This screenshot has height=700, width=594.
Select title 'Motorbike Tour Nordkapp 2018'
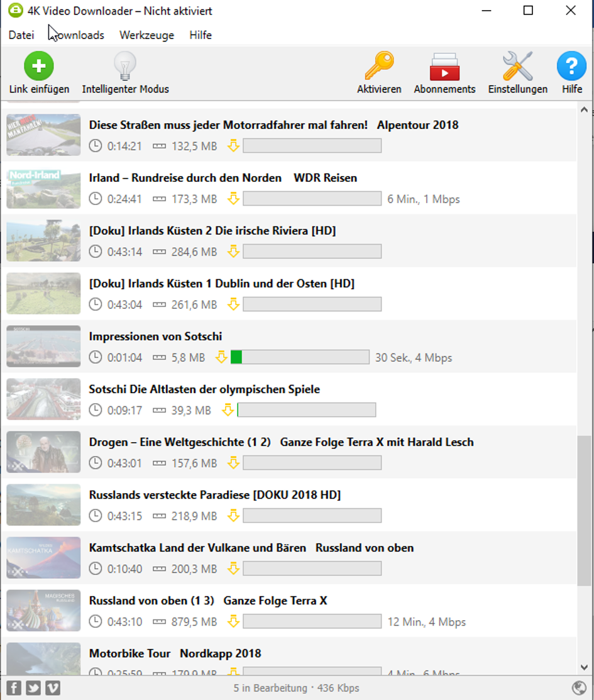click(175, 653)
